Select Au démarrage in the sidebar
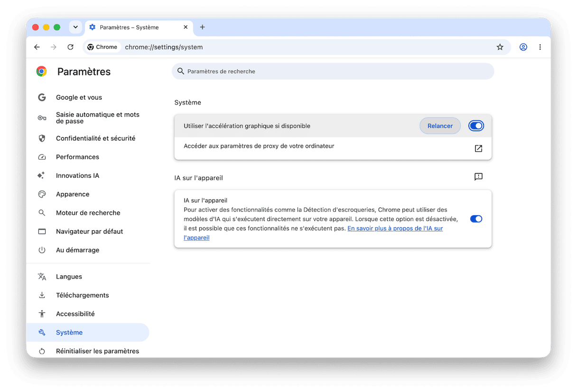The image size is (577, 392). (x=88, y=250)
